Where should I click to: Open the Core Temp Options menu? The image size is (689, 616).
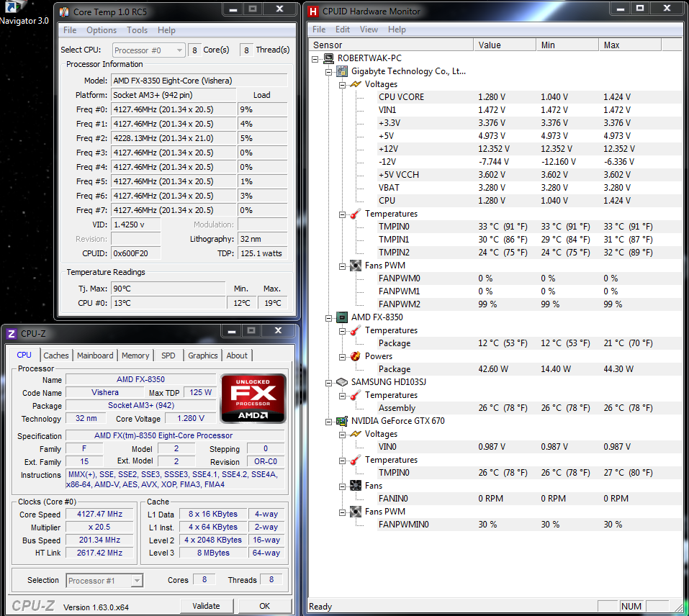(102, 30)
